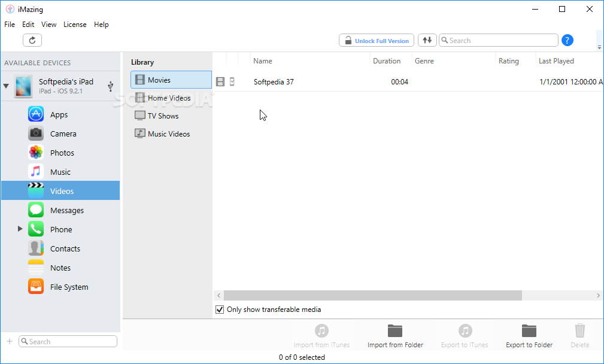604x364 pixels.
Task: Click the scrollbar left arrow
Action: pos(219,295)
